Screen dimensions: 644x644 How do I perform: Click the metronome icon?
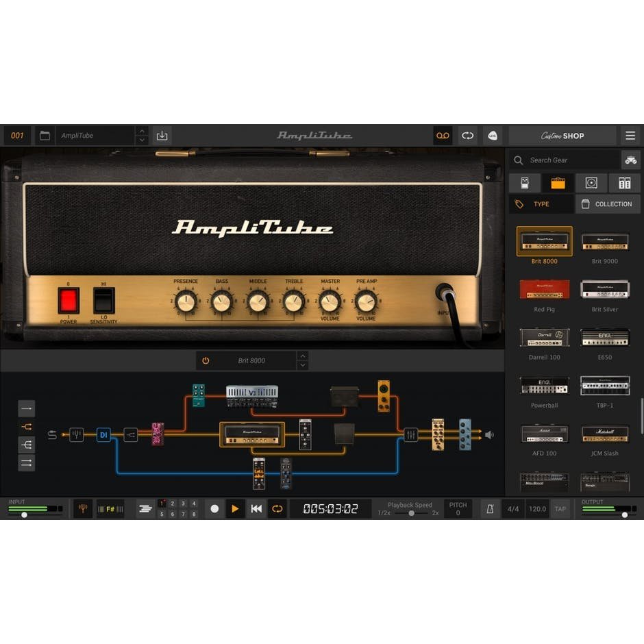pos(488,508)
